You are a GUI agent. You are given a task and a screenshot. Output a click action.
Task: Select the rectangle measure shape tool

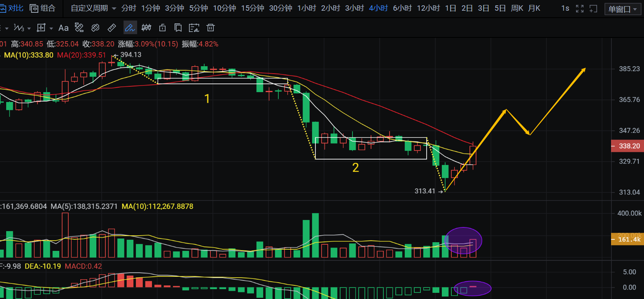[x=41, y=28]
